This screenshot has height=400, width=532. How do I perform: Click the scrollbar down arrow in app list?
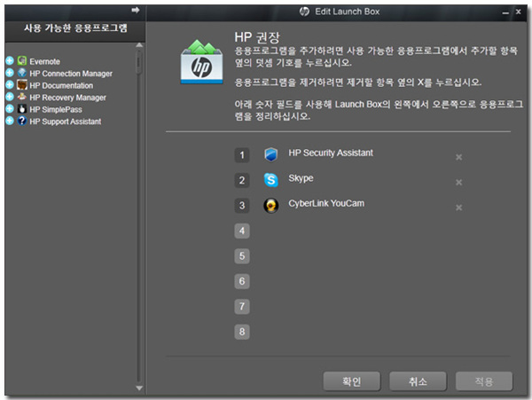coord(139,388)
